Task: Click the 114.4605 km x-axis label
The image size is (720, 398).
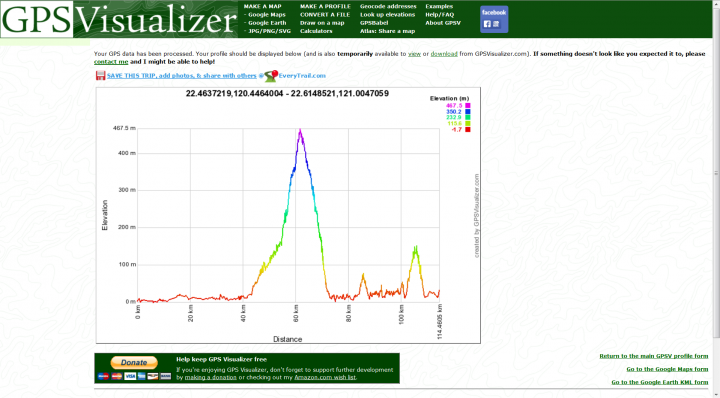Action: (x=440, y=322)
